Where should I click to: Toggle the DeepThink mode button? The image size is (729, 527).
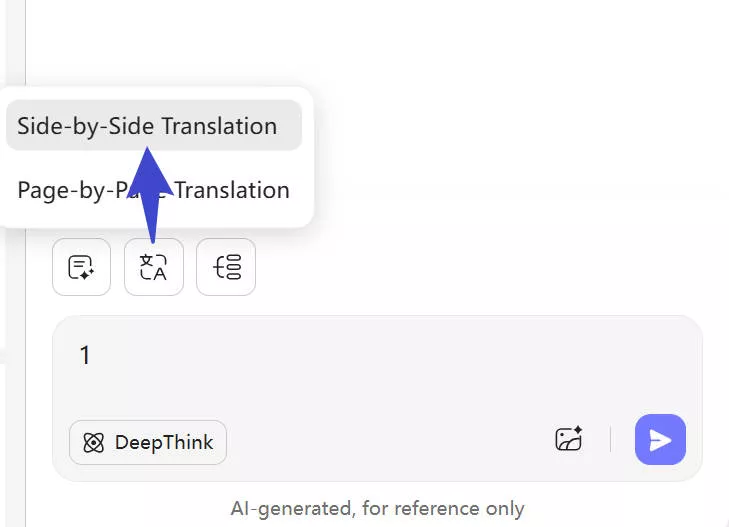[x=148, y=442]
